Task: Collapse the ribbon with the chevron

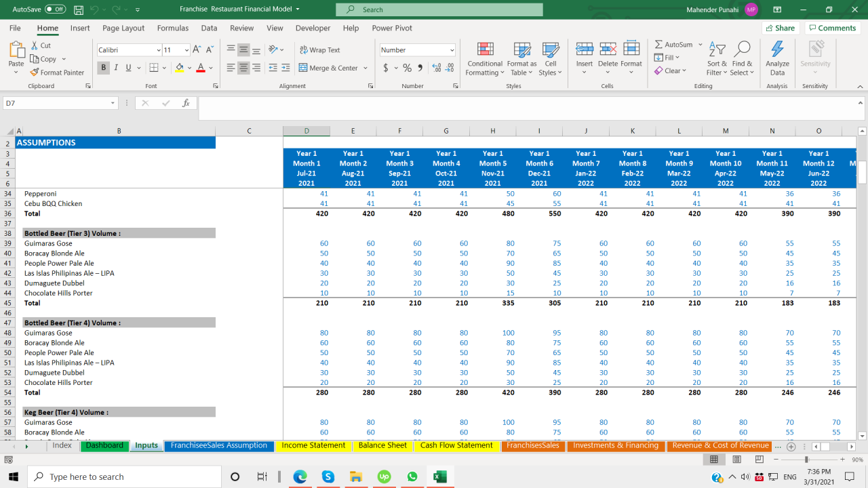Action: pyautogui.click(x=860, y=86)
